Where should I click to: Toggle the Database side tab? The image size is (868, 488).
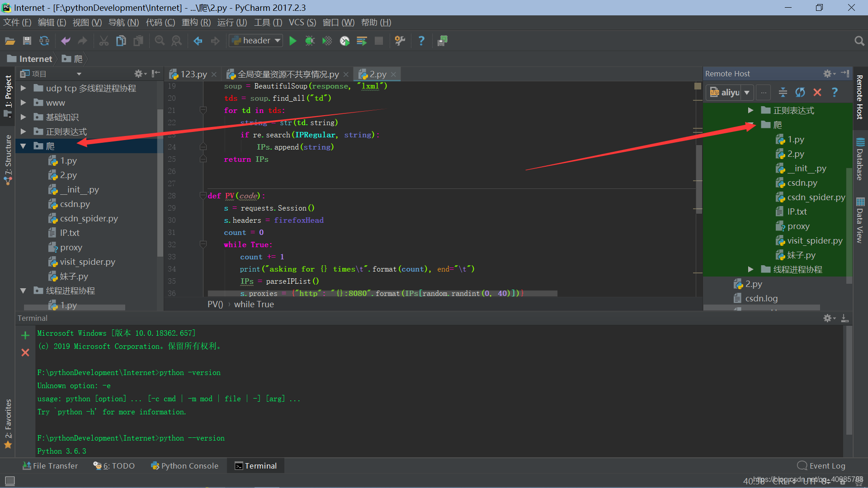pyautogui.click(x=860, y=159)
